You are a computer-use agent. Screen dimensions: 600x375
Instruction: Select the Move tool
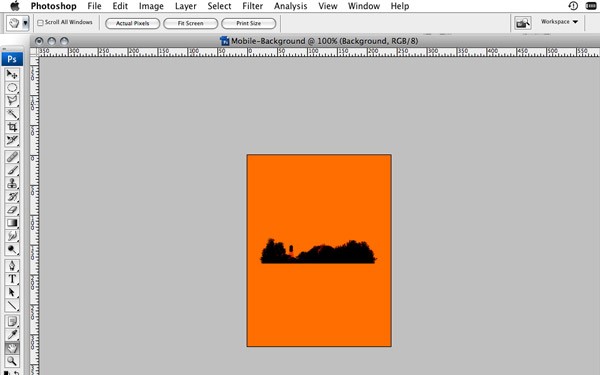12,74
